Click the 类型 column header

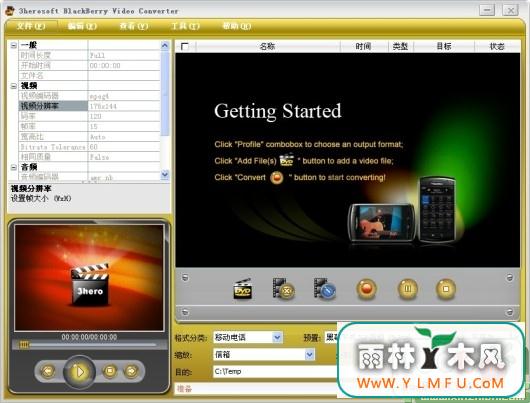point(401,46)
